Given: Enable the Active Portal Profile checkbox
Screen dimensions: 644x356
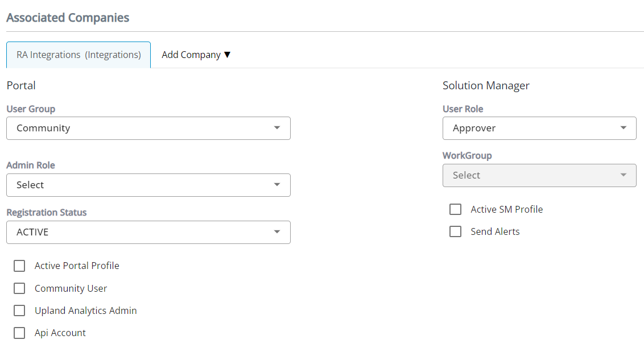Looking at the screenshot, I should 19,266.
